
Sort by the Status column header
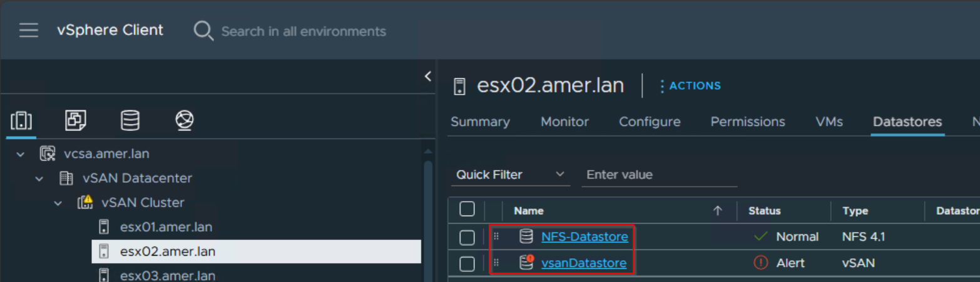[764, 211]
